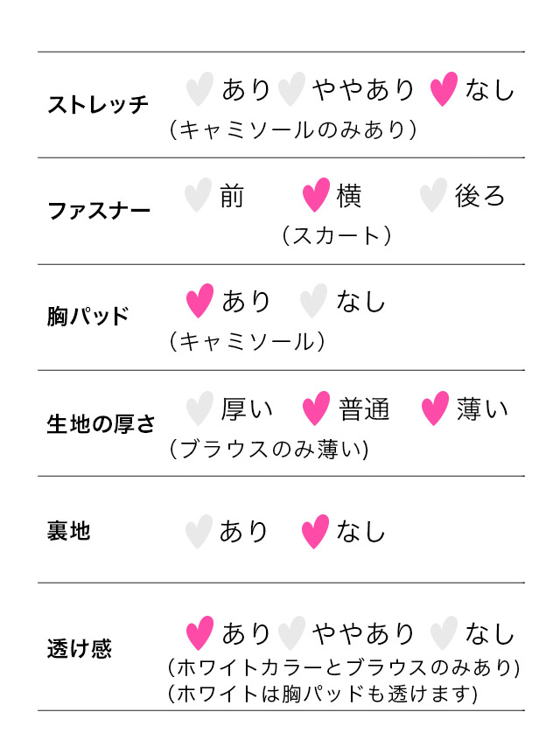The width and height of the screenshot is (560, 747).
Task: Click the (スカート) note under 横
Action: tap(336, 236)
